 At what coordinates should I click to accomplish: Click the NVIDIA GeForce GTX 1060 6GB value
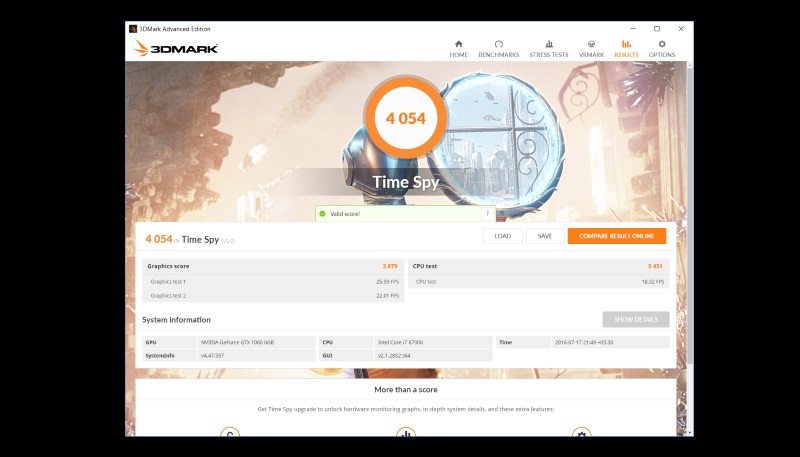point(237,342)
